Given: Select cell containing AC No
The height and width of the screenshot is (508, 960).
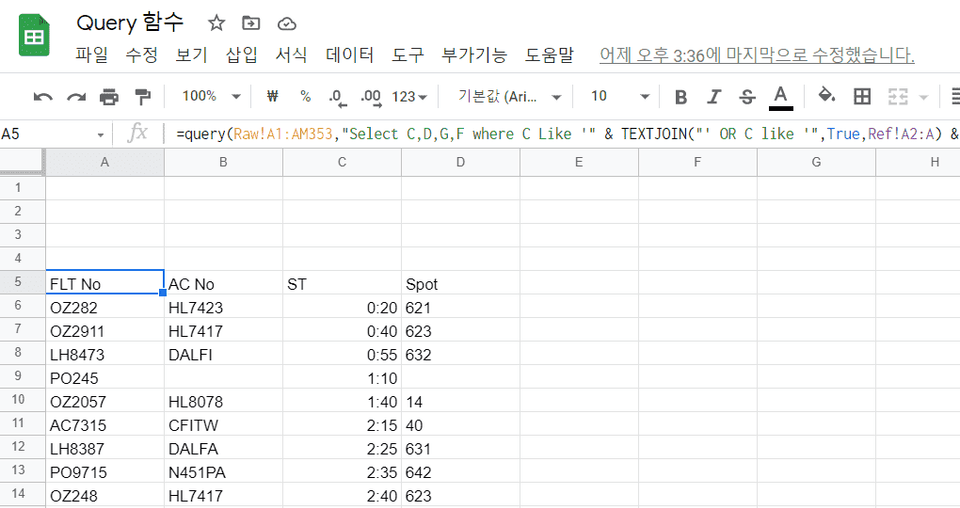Looking at the screenshot, I should (x=223, y=283).
